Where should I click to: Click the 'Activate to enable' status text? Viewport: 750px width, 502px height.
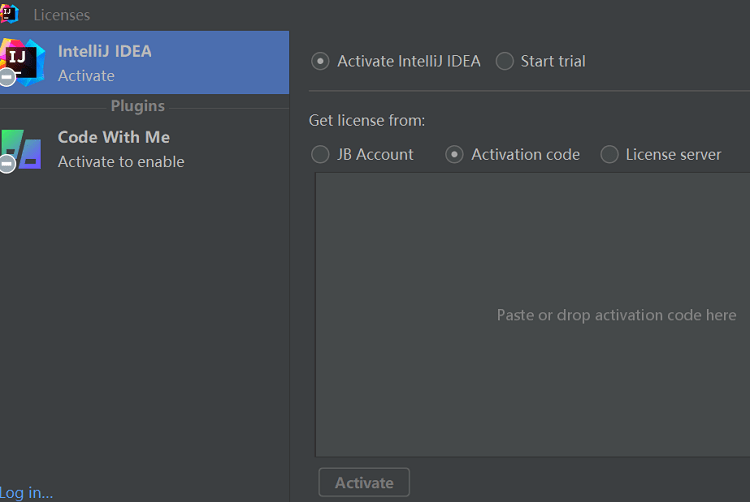click(121, 162)
